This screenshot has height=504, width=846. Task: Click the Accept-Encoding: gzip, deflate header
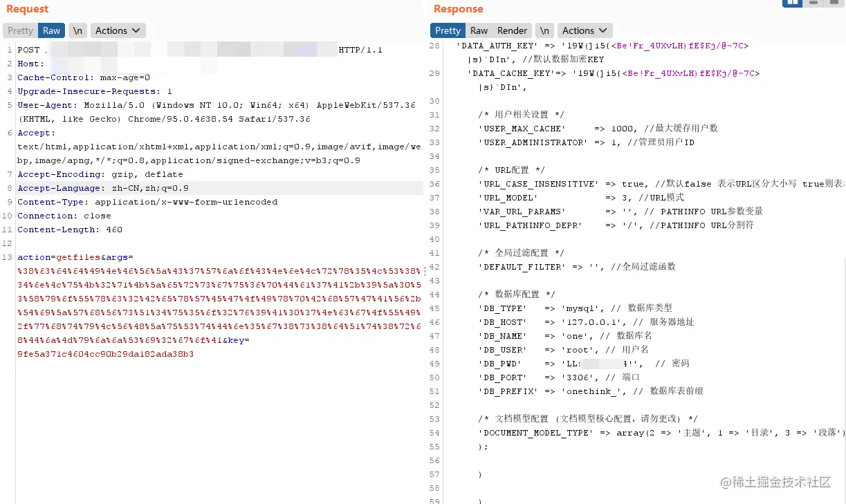(100, 174)
